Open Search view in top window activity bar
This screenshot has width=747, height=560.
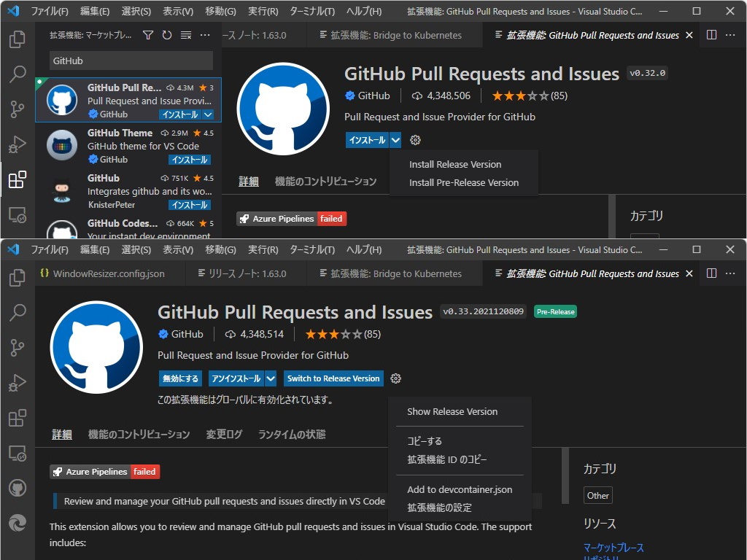(x=18, y=74)
